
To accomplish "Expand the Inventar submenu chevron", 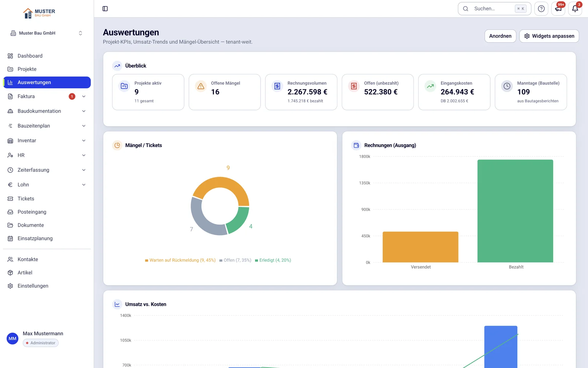I will pyautogui.click(x=84, y=141).
